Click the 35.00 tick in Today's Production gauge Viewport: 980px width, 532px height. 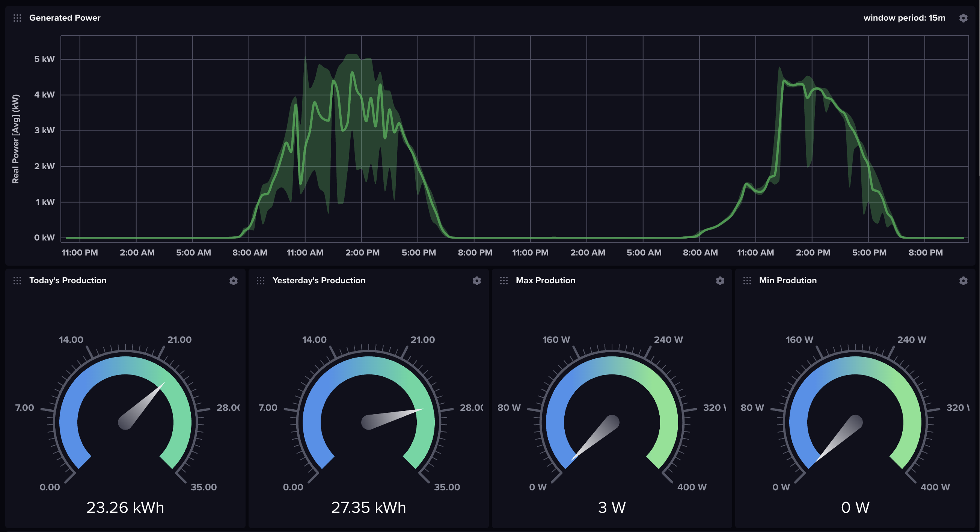point(204,487)
